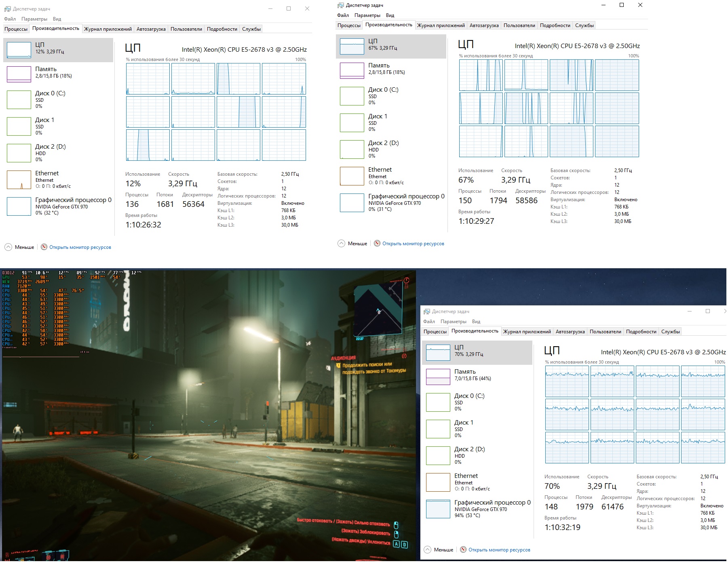The image size is (728, 568).
Task: Select Диск 2 (D:) in 12% CPU window
Action: pyautogui.click(x=58, y=153)
